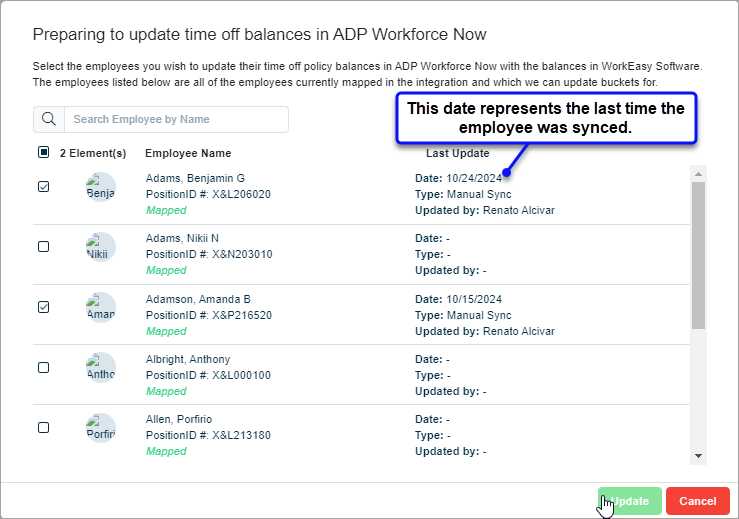The height and width of the screenshot is (519, 739).
Task: Click Mapped status under Adams, Nikii N
Action: [x=166, y=270]
